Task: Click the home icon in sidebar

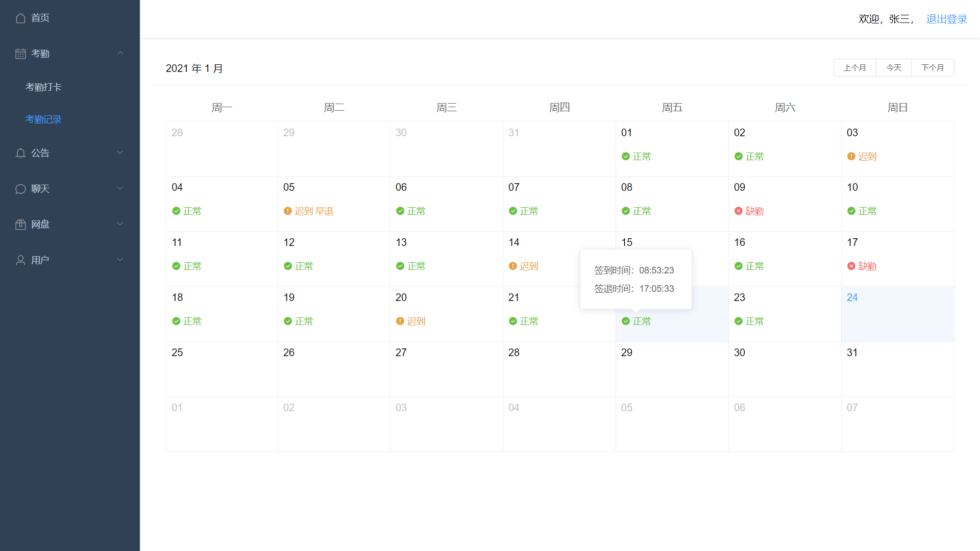Action: (20, 18)
